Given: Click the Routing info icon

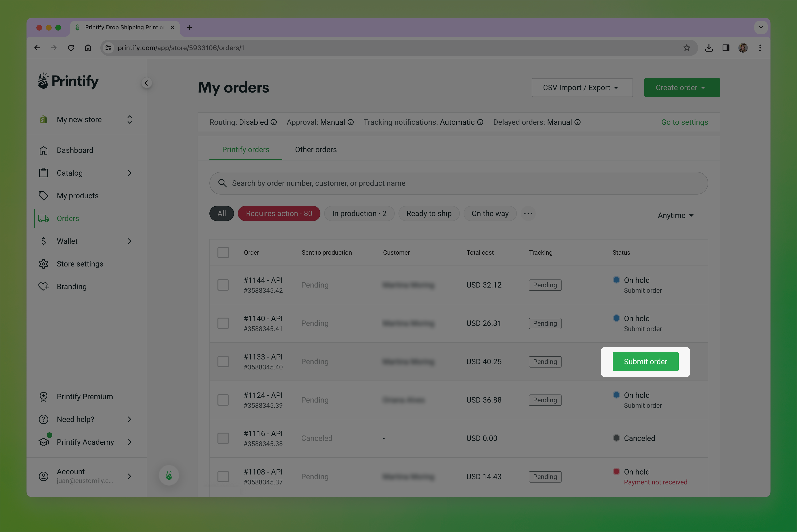Looking at the screenshot, I should click(x=274, y=122).
